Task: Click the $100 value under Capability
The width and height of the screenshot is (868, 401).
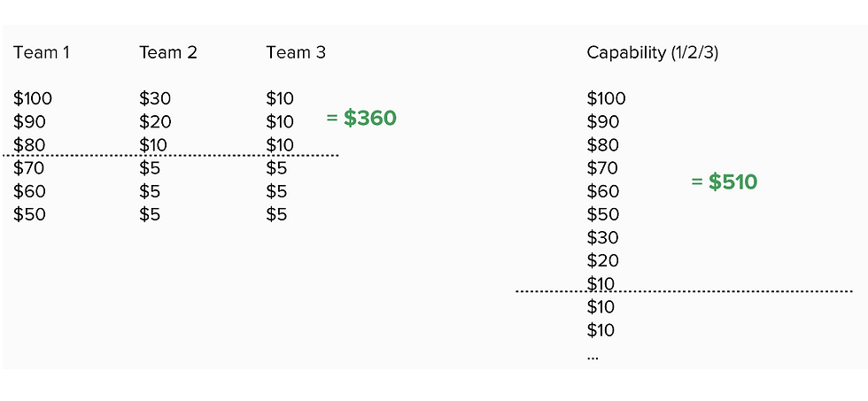Action: pyautogui.click(x=606, y=98)
